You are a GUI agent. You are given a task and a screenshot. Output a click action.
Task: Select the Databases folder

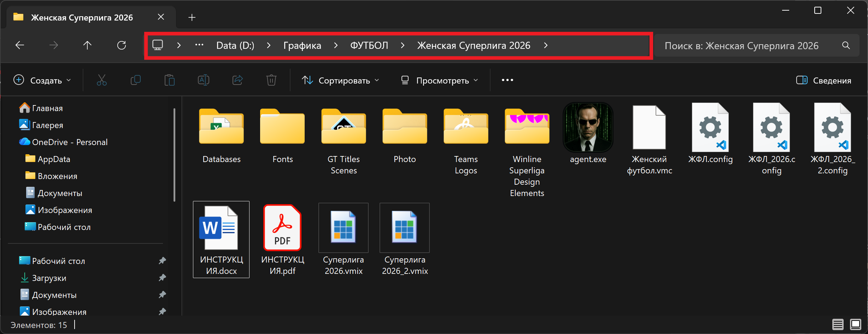221,136
